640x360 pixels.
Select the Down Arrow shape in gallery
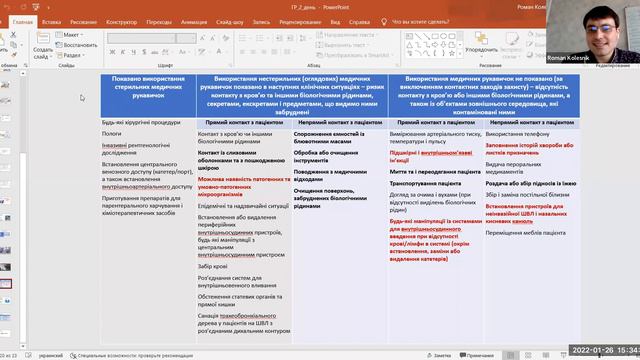point(443,44)
